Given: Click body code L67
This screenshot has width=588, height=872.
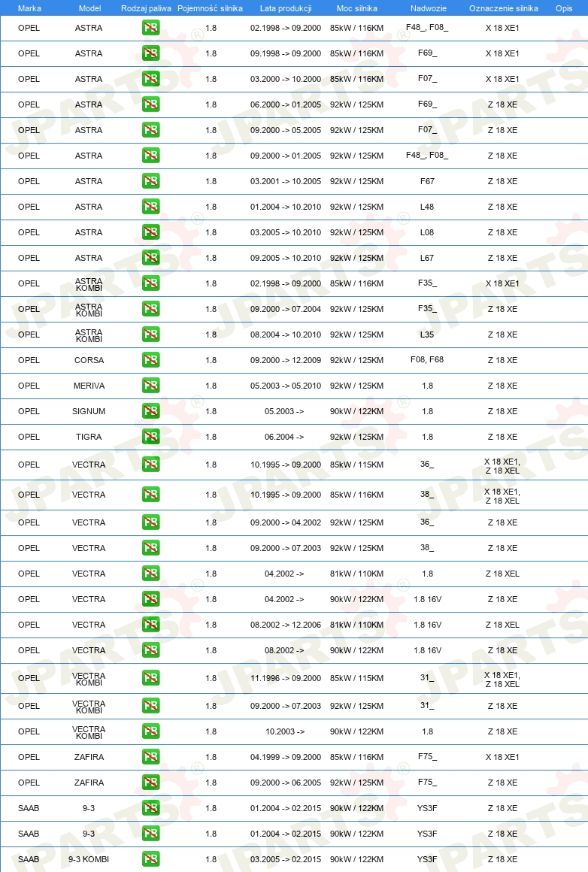Looking at the screenshot, I should [x=427, y=258].
